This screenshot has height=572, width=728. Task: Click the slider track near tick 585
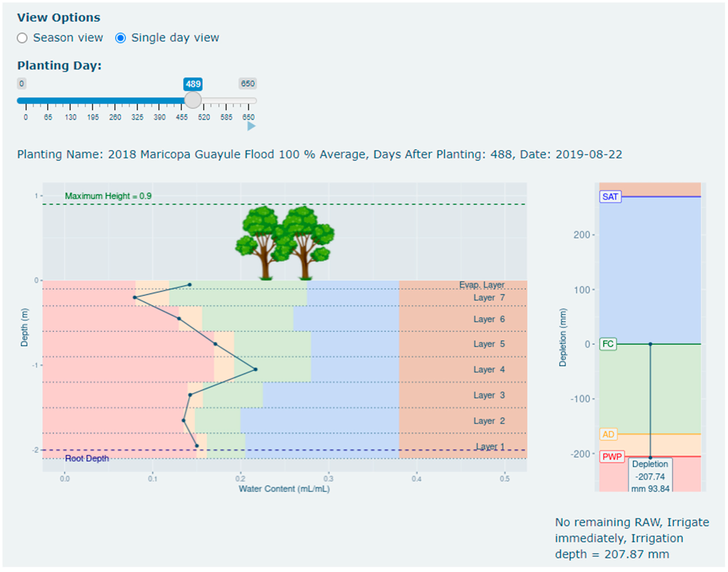pos(226,100)
